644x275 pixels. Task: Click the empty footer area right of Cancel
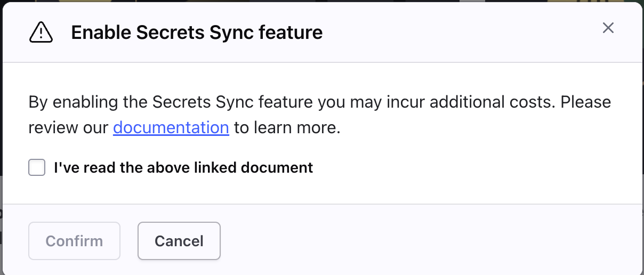click(x=426, y=241)
